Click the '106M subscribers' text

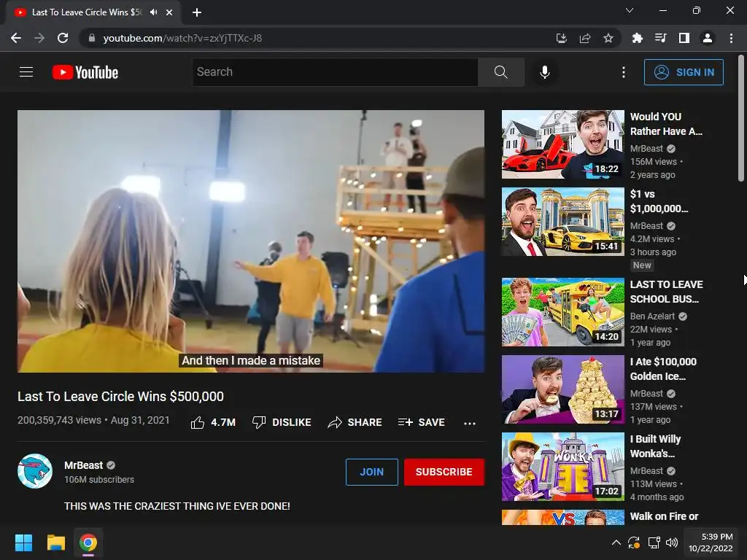point(99,480)
